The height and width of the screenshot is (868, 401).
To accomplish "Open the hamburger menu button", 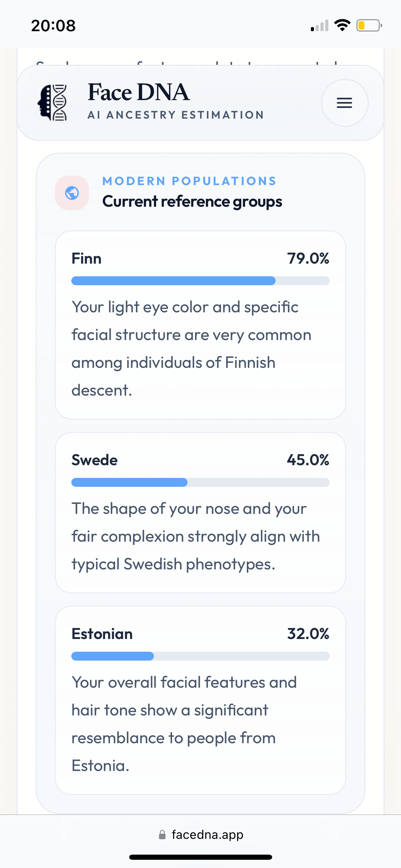I will tap(344, 103).
